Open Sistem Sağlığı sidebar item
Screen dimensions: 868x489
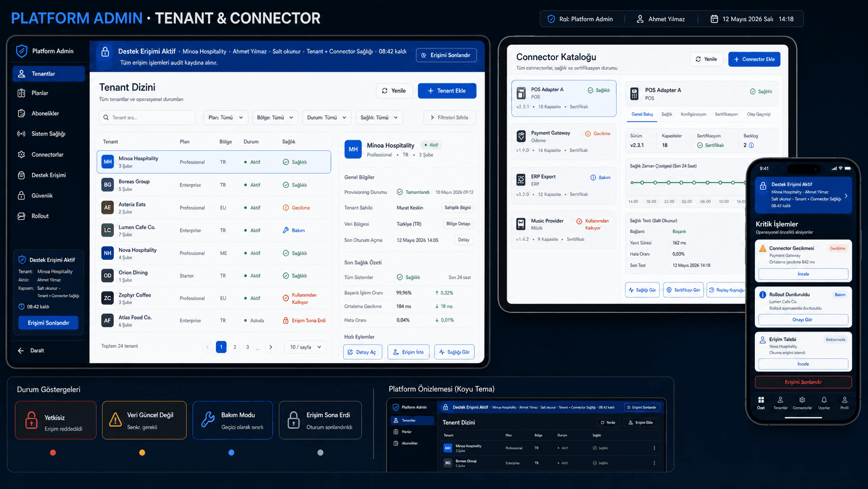pos(48,134)
